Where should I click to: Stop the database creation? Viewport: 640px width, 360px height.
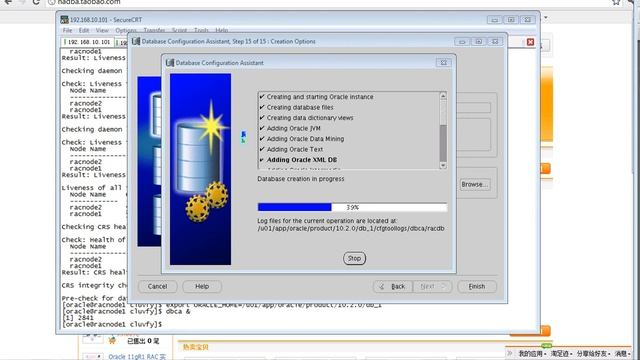click(x=354, y=258)
